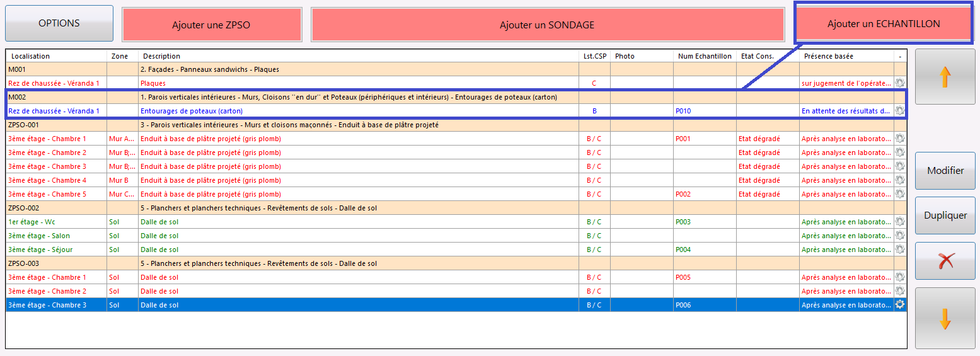980x356 pixels.
Task: Click gear icon for sample P002 row
Action: point(900,194)
